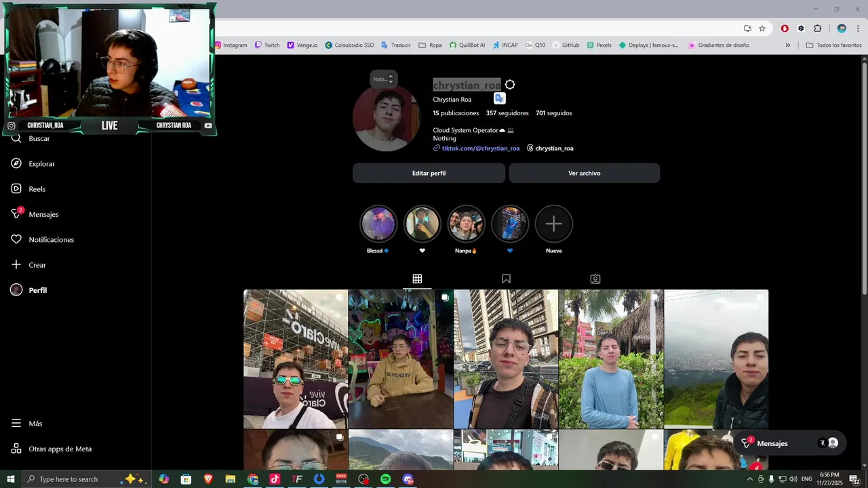Open the GitHub bookmark
The height and width of the screenshot is (488, 868).
click(566, 45)
